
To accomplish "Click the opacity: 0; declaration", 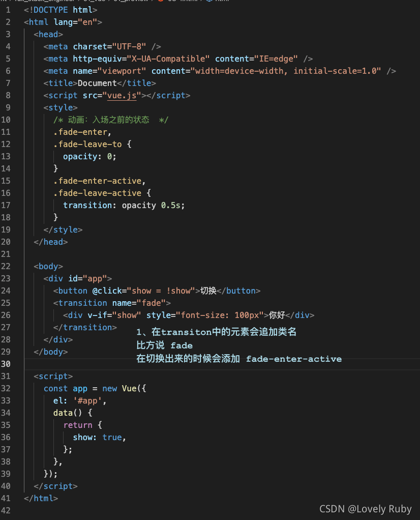I will click(x=90, y=157).
